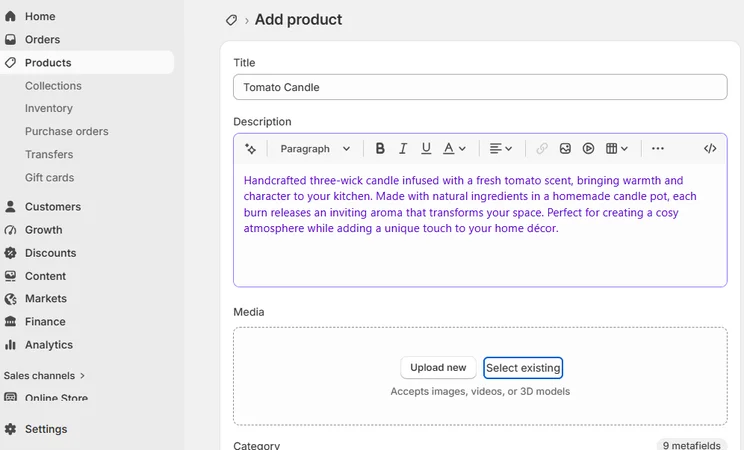Open the text alignment dropdown
This screenshot has height=450, width=744.
click(x=501, y=149)
